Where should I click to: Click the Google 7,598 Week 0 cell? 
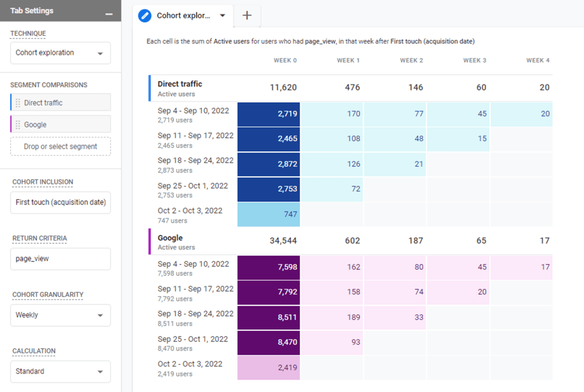[269, 267]
